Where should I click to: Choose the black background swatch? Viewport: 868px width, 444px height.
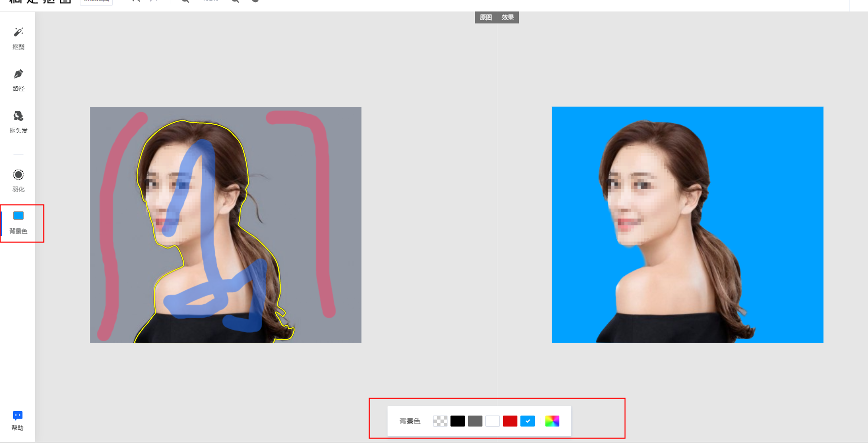(x=457, y=421)
